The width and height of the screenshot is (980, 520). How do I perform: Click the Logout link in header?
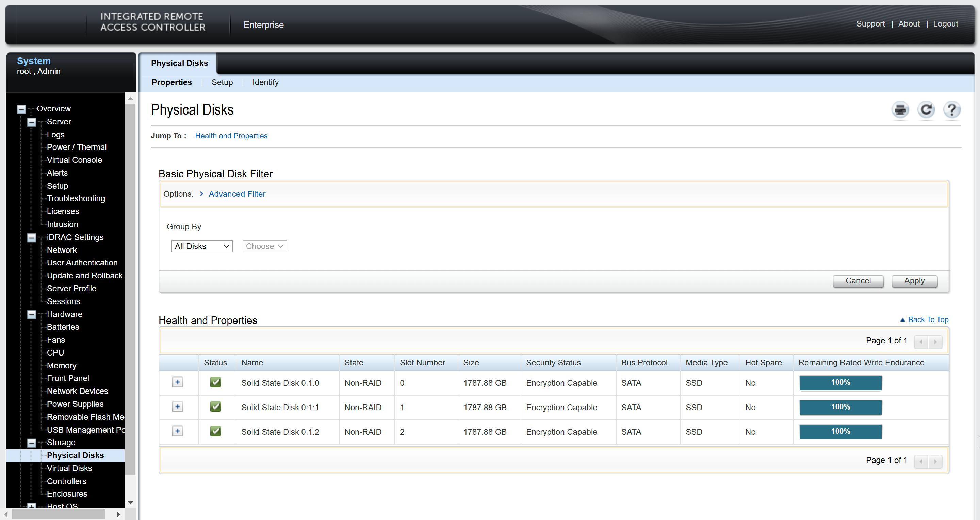click(945, 24)
